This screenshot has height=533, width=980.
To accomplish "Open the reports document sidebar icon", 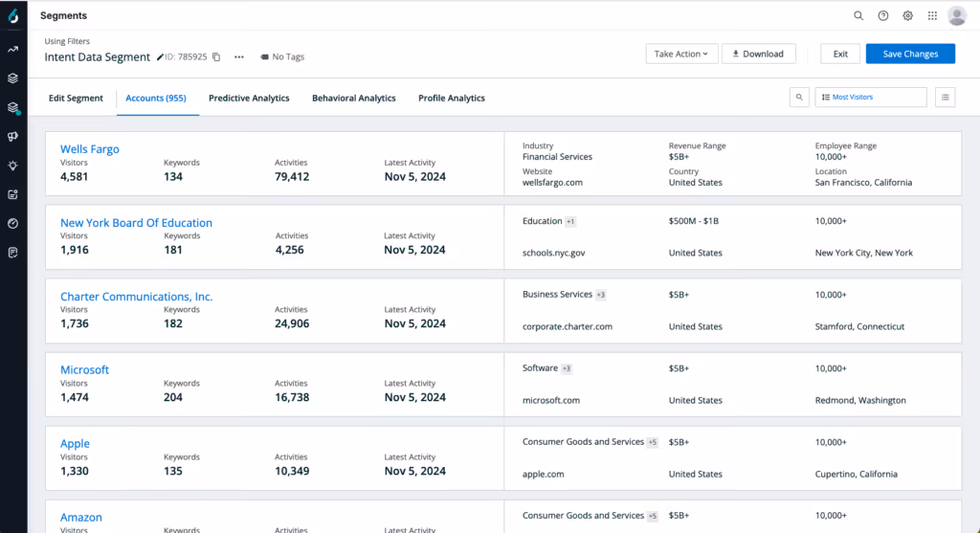I will pos(13,253).
